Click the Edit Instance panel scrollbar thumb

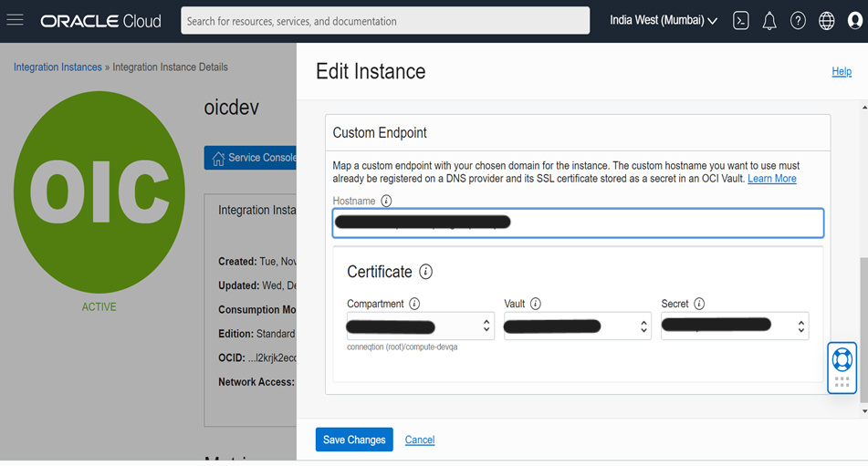[x=863, y=329]
